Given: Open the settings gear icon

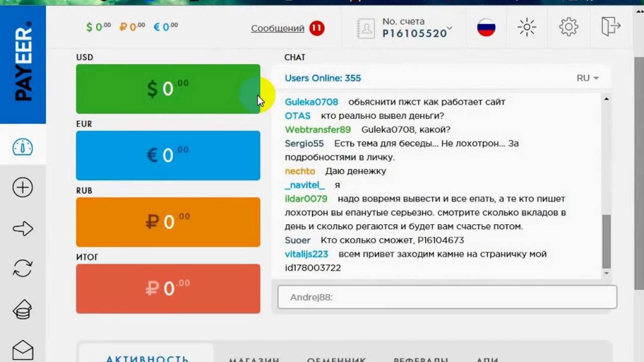Looking at the screenshot, I should coord(569,27).
